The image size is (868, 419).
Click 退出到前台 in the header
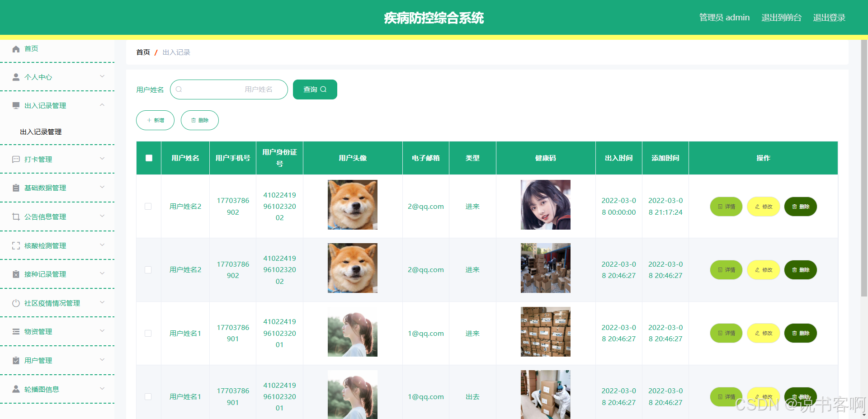(x=781, y=18)
